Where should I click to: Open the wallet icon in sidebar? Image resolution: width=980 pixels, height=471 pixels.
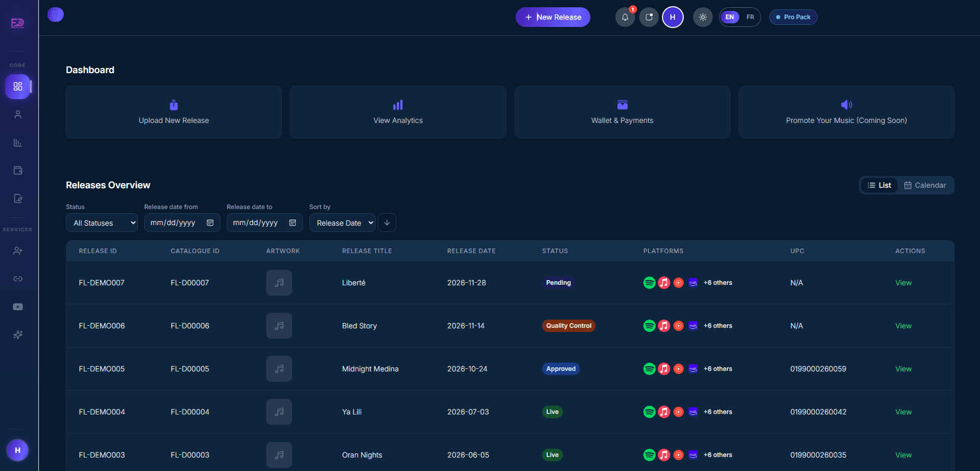pos(18,170)
